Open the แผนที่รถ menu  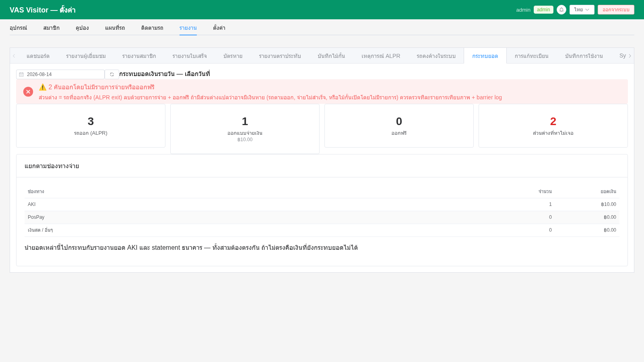[115, 28]
